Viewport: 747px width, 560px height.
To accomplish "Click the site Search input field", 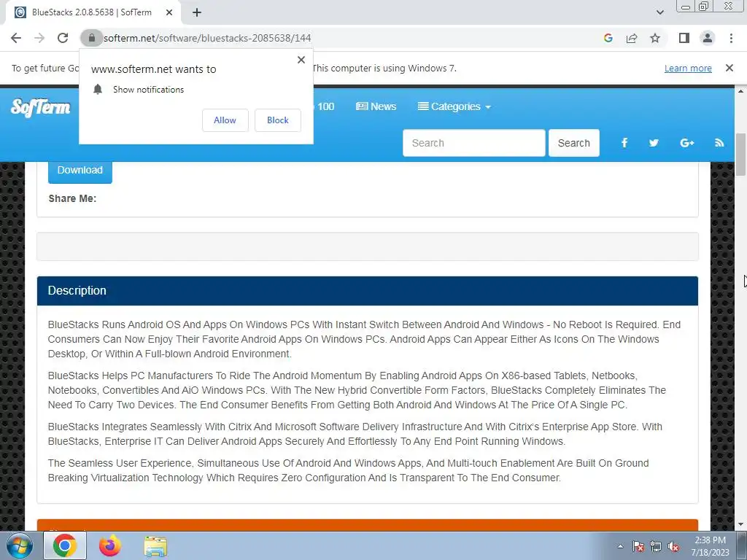I will 474,143.
